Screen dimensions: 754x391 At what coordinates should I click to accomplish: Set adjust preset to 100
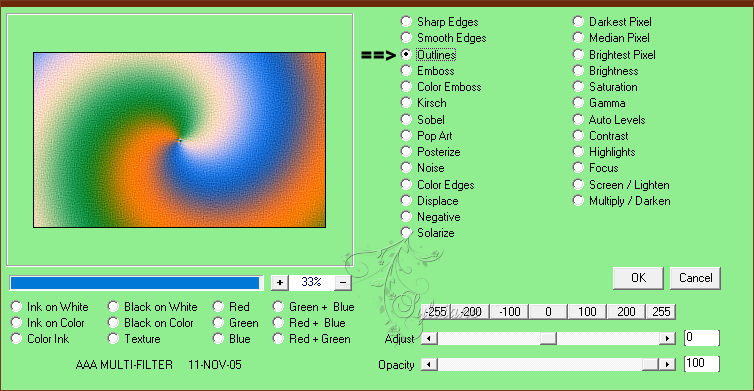click(x=587, y=312)
